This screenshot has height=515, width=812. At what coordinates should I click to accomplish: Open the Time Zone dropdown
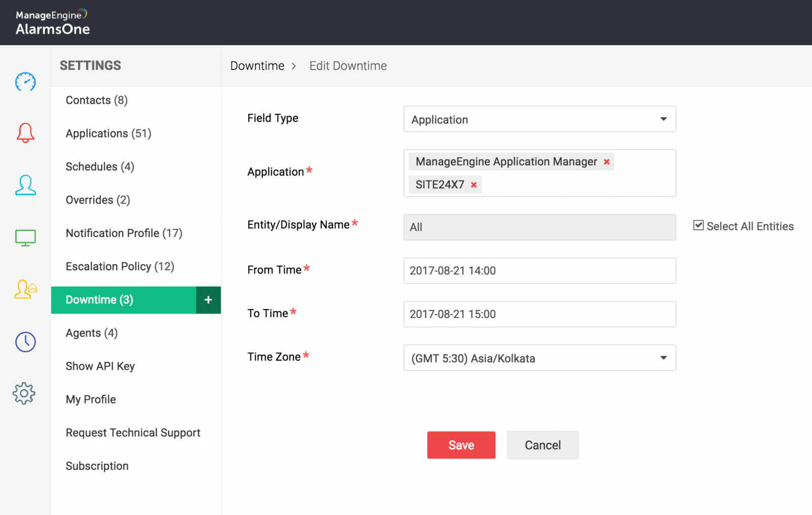point(539,358)
